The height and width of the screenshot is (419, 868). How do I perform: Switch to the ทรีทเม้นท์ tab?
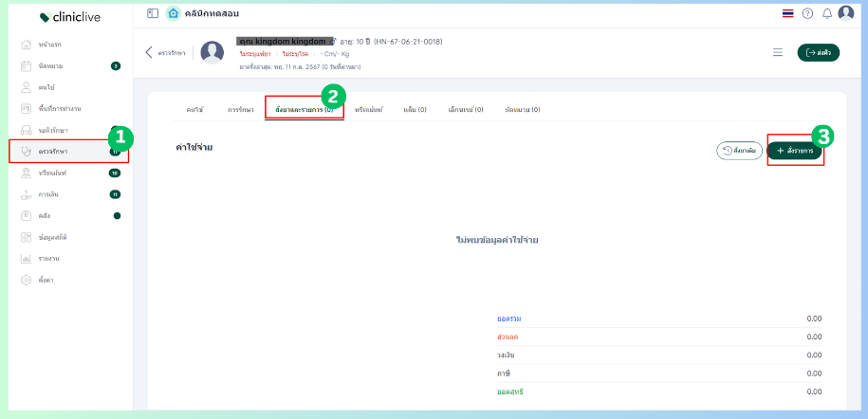click(x=369, y=110)
